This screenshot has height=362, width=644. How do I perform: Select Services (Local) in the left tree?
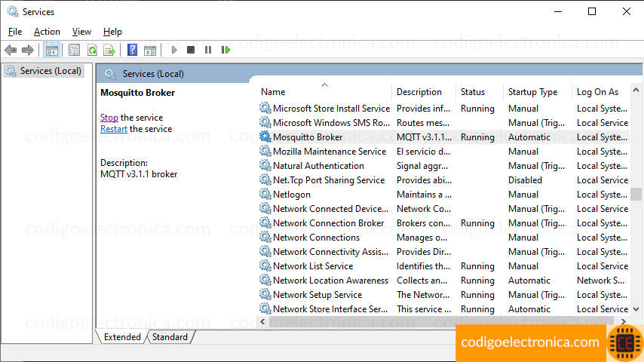[x=44, y=71]
